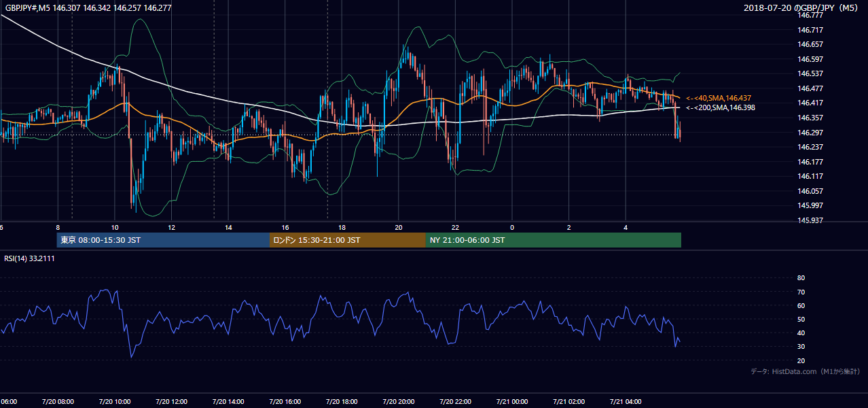The image size is (868, 408).
Task: Click the '7/21 04:00' date label
Action: click(x=626, y=402)
